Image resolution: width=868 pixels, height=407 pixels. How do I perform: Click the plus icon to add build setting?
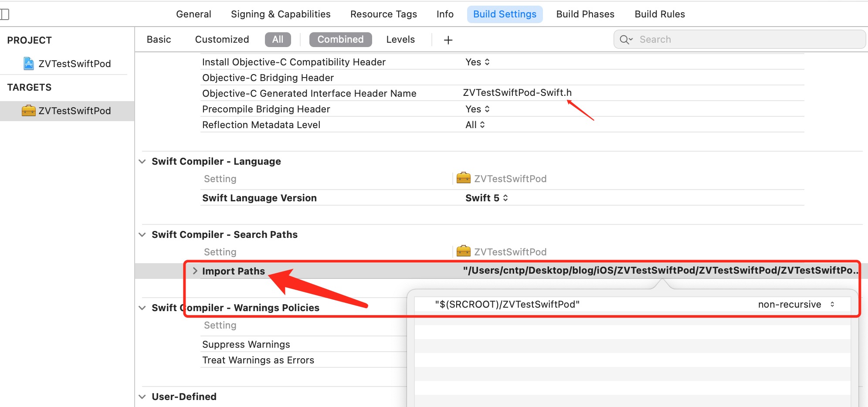click(448, 40)
